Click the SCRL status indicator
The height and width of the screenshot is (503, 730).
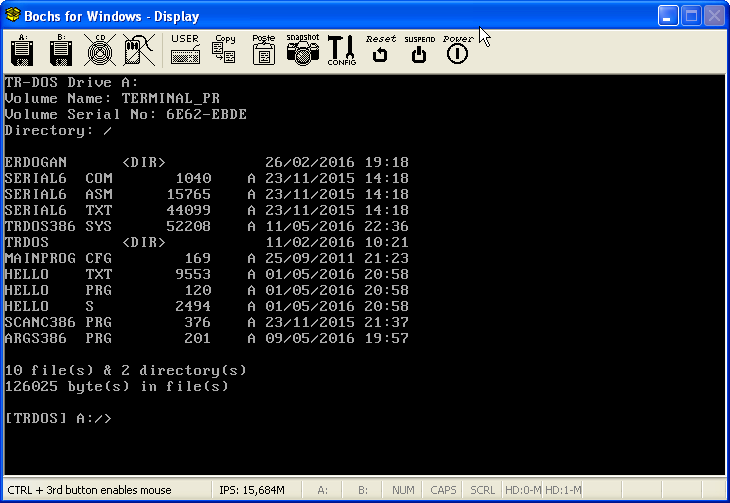(482, 490)
